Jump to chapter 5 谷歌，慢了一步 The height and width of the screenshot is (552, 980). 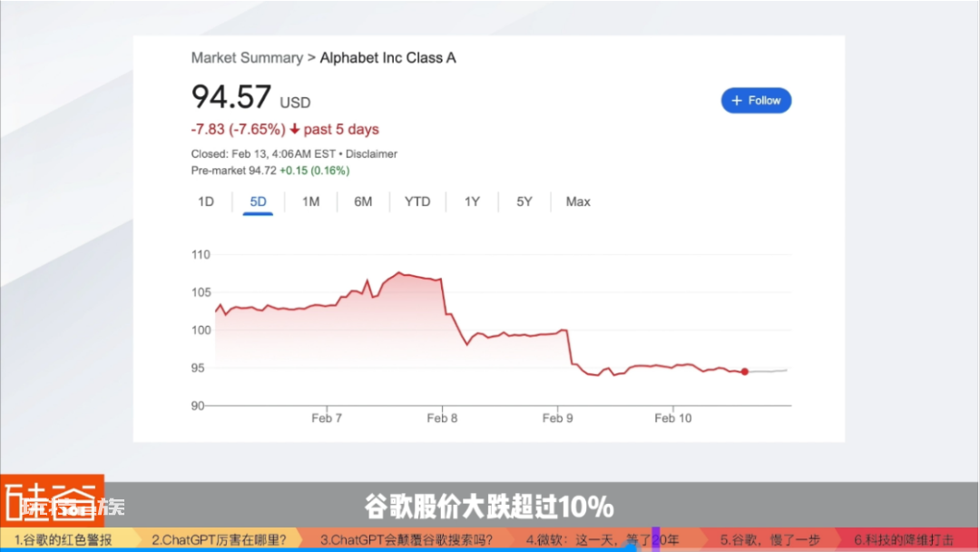coord(769,539)
